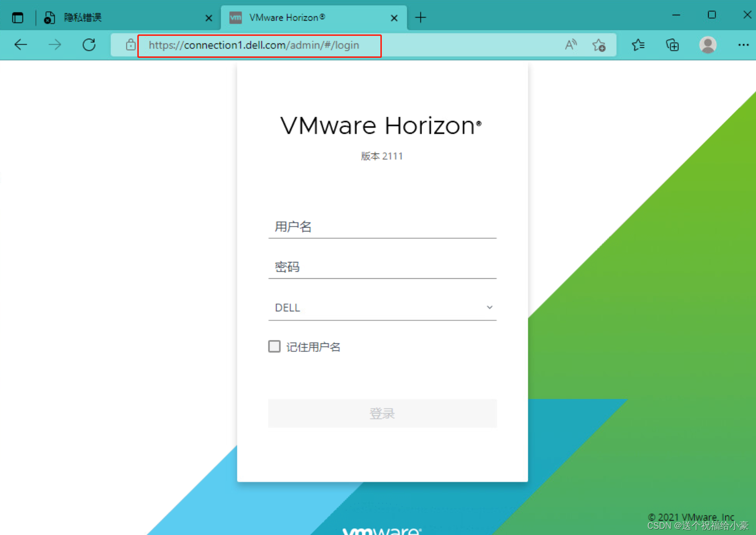Image resolution: width=756 pixels, height=535 pixels.
Task: Refresh the current page
Action: point(89,45)
